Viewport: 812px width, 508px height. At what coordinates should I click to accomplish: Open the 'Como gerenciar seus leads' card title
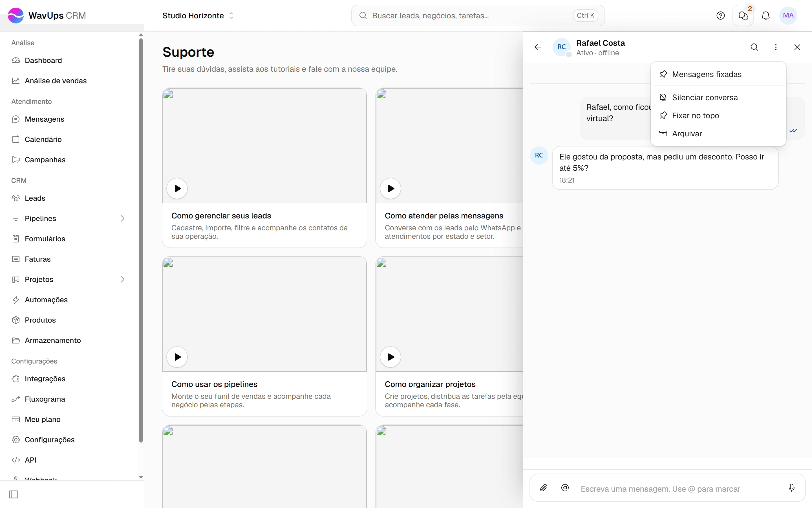coord(221,216)
